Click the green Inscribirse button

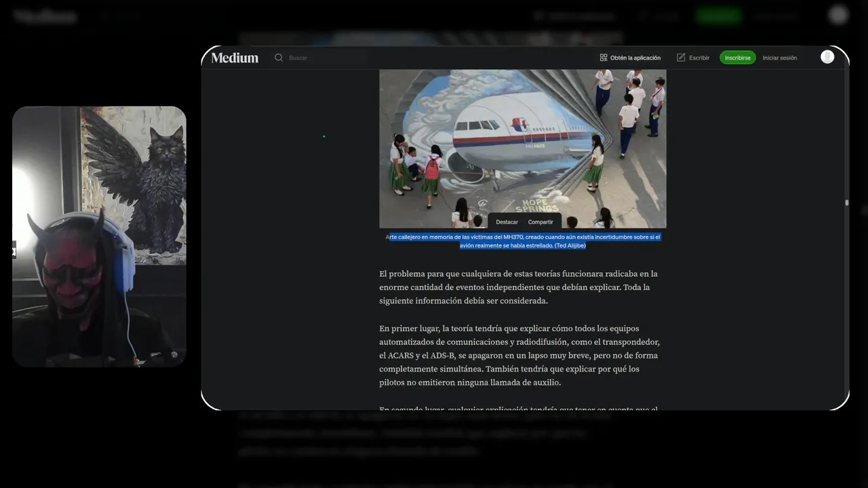coord(738,58)
